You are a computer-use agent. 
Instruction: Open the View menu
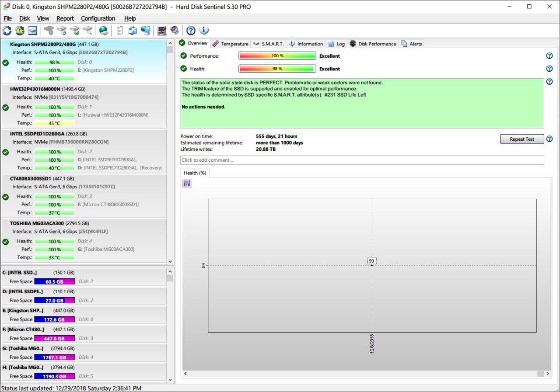pos(43,18)
